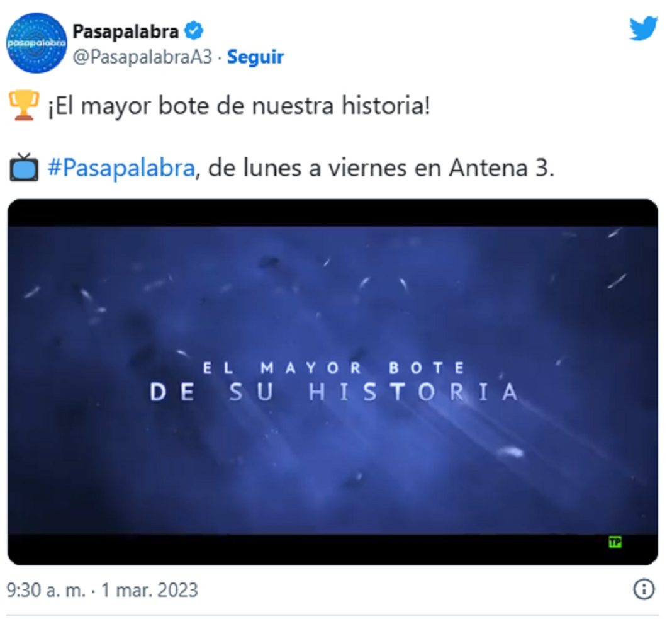The width and height of the screenshot is (672, 619).
Task: Click the blue verified badge
Action: click(x=194, y=31)
